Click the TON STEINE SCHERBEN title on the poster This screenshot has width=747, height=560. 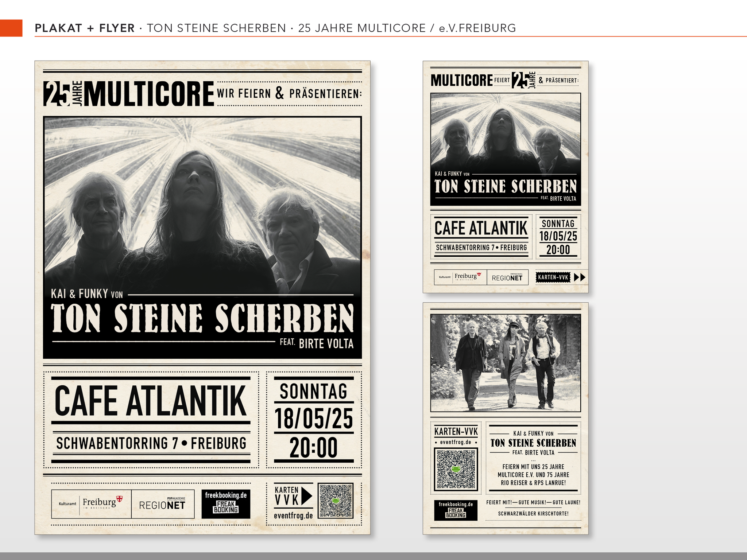pyautogui.click(x=202, y=318)
